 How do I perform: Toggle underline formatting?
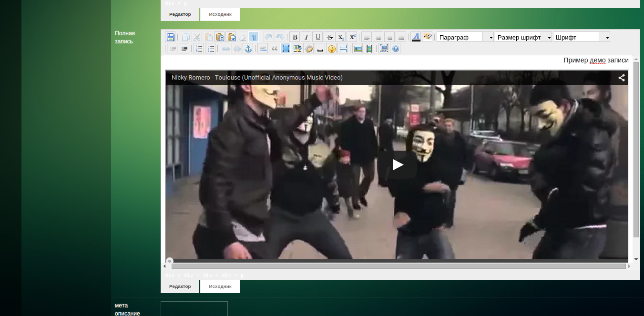click(318, 37)
